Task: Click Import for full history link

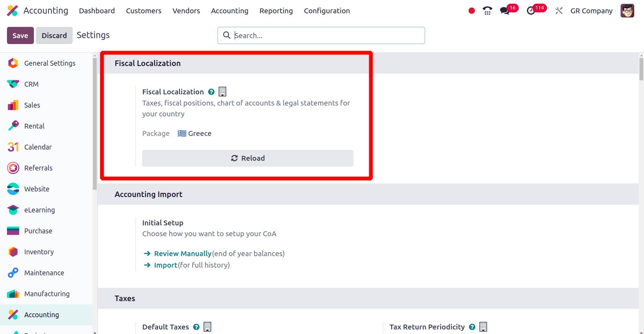Action: pyautogui.click(x=166, y=265)
